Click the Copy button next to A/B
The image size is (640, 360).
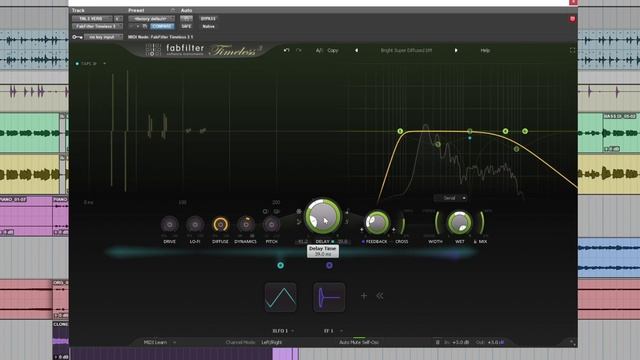tap(333, 50)
